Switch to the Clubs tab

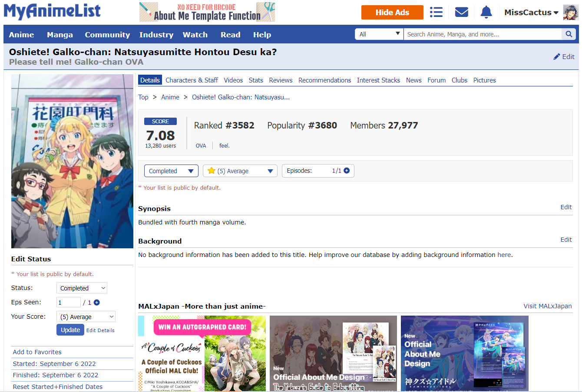[x=459, y=80]
